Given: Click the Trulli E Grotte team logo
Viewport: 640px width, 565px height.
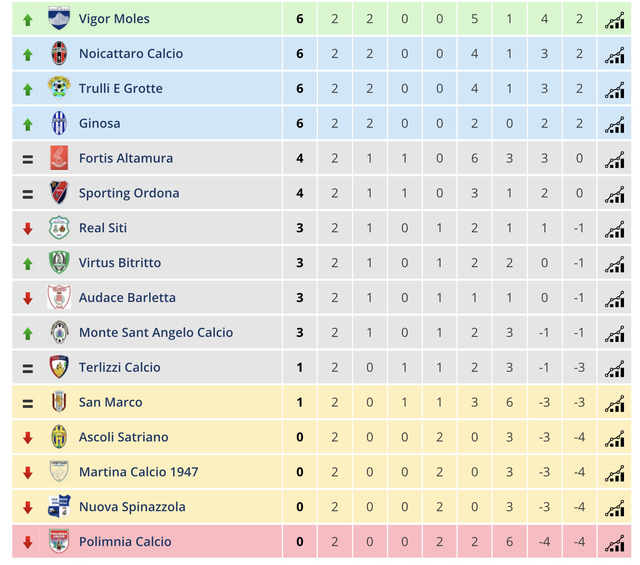Looking at the screenshot, I should [59, 89].
